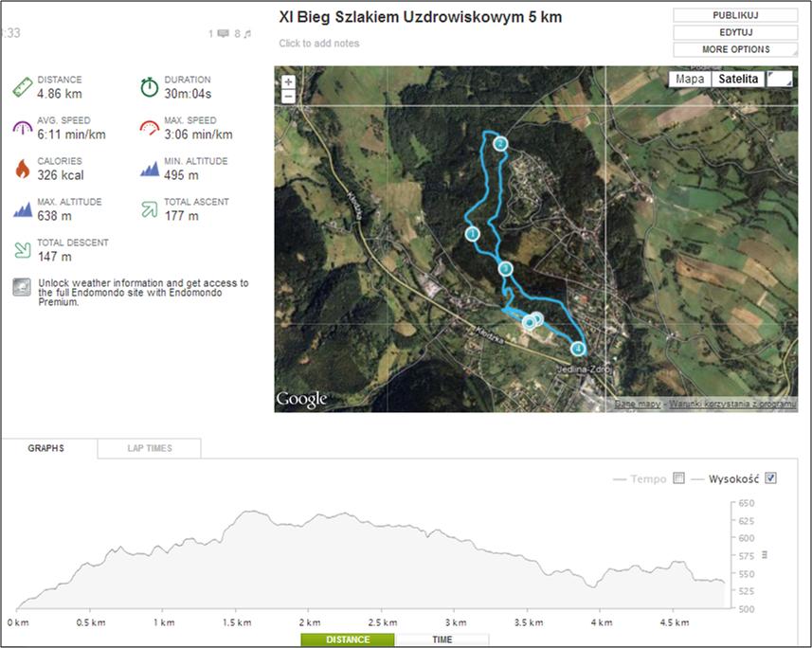
Task: Switch map view to Mapa
Action: pos(689,80)
